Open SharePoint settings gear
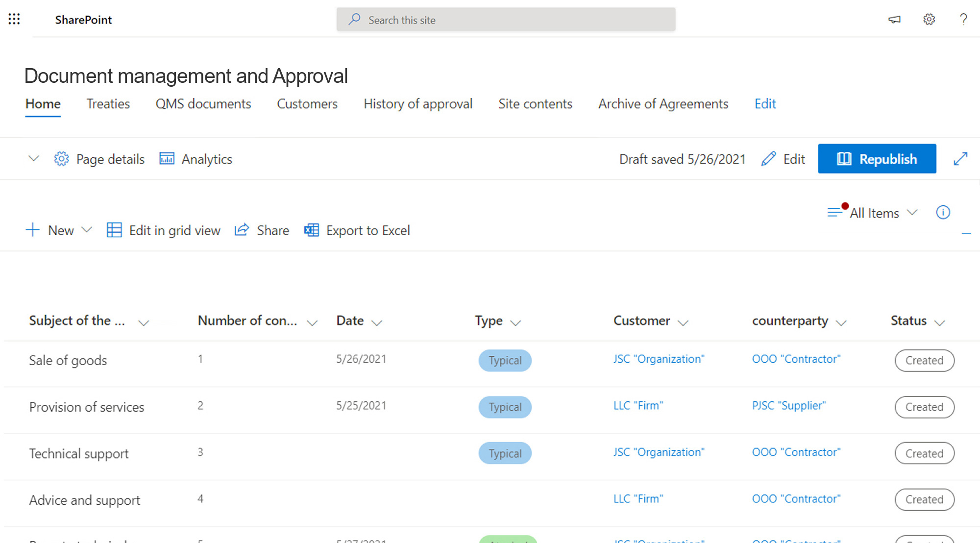This screenshot has width=980, height=543. (x=929, y=19)
